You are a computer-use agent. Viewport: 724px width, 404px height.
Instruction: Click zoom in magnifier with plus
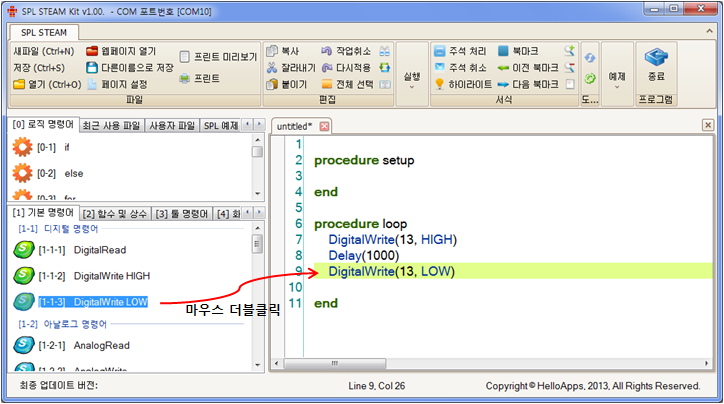point(570,51)
